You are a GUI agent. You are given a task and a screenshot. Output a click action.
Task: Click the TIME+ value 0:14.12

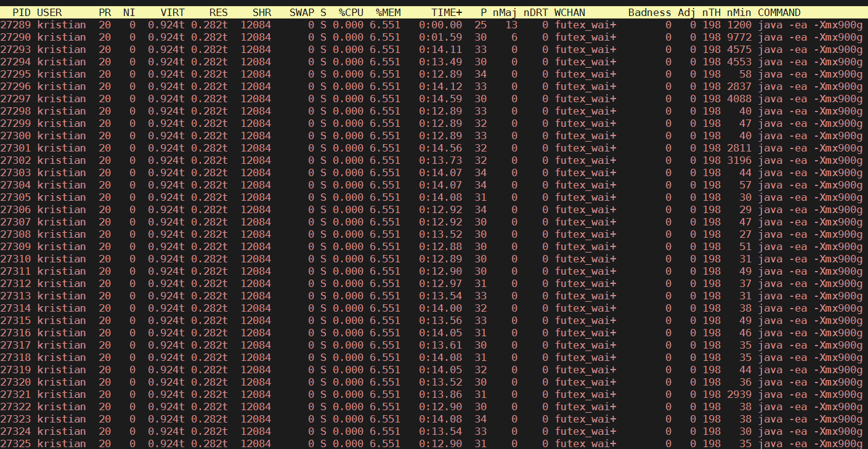(x=440, y=86)
